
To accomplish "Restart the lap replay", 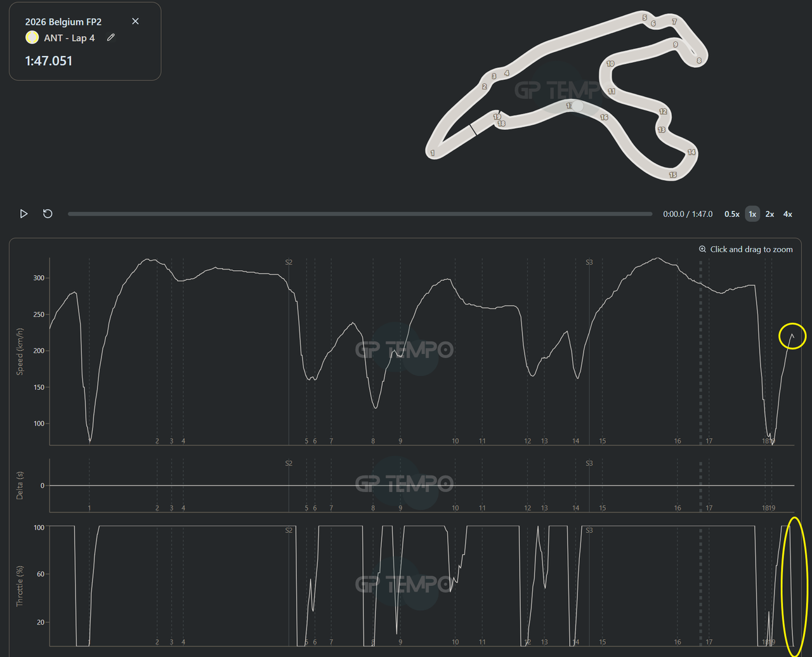I will click(48, 214).
